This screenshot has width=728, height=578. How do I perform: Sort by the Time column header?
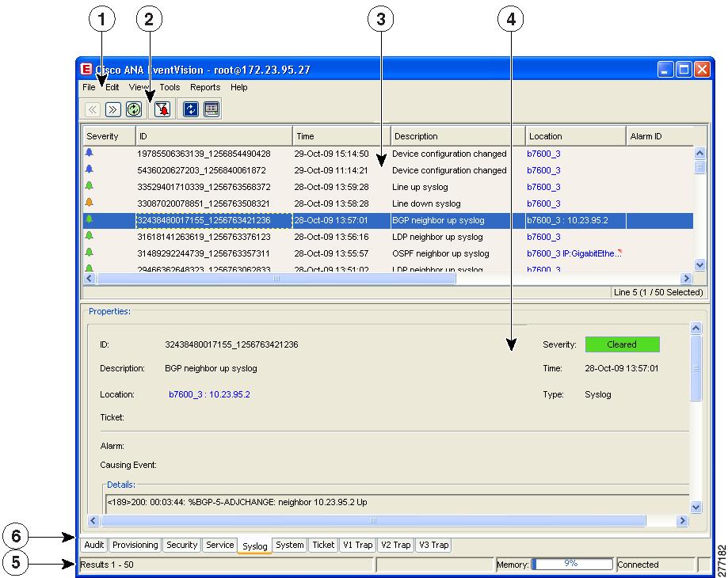pos(341,136)
